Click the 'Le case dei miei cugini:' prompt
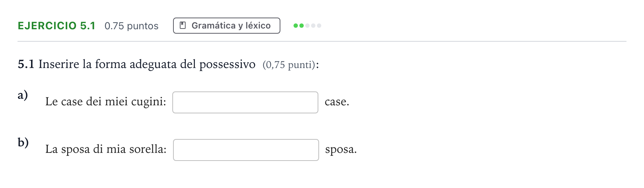The width and height of the screenshot is (644, 188). [106, 102]
